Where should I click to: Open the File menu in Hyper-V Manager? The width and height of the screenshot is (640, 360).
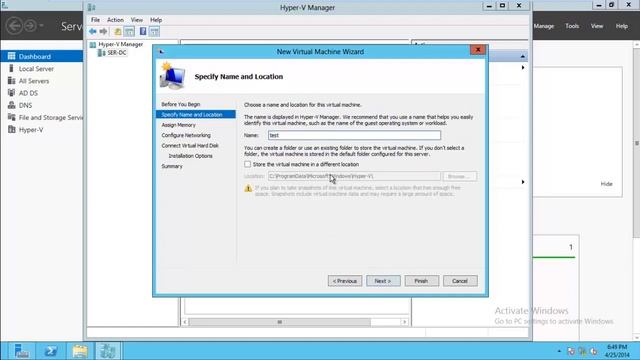95,20
